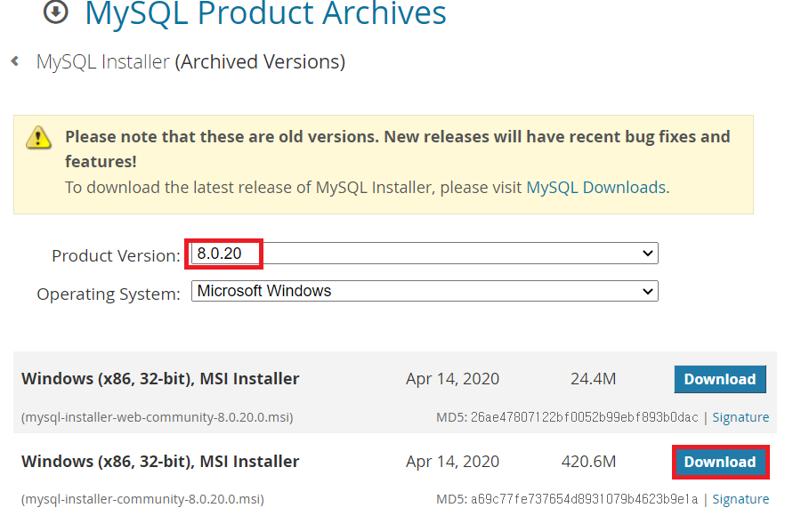Click the MD5 hash 26ae47807122bf0052b99ebf893b0dac
Image resolution: width=793 pixels, height=532 pixels.
click(584, 417)
